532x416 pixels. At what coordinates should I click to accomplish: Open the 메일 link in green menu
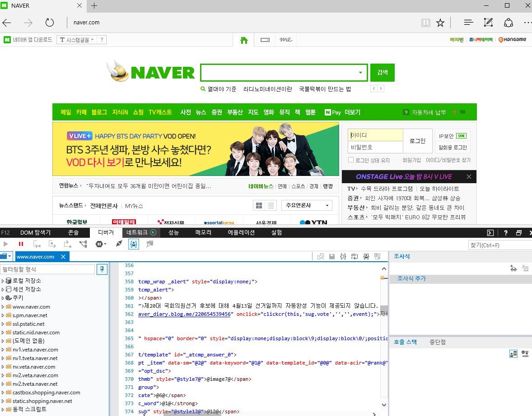[x=66, y=112]
